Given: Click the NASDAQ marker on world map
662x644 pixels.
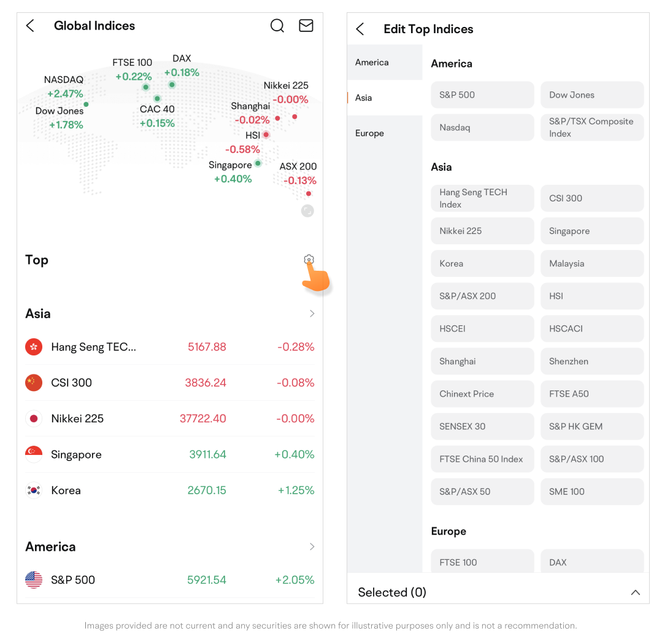Looking at the screenshot, I should [86, 104].
